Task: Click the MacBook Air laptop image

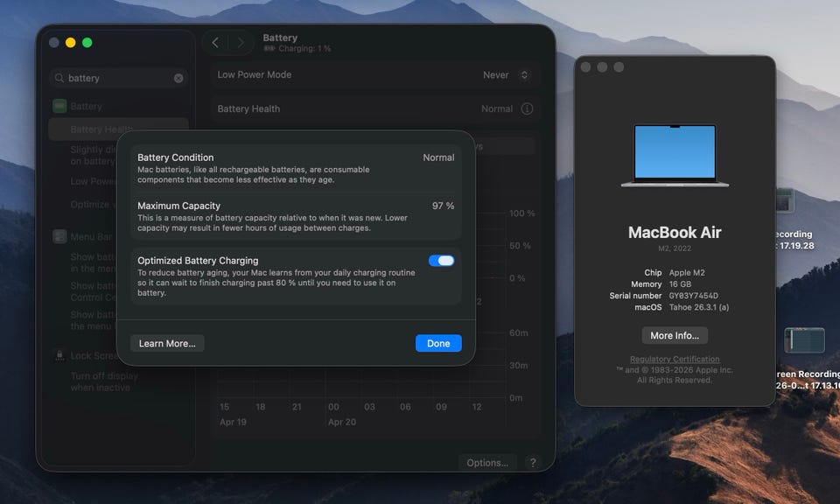Action: tap(675, 155)
